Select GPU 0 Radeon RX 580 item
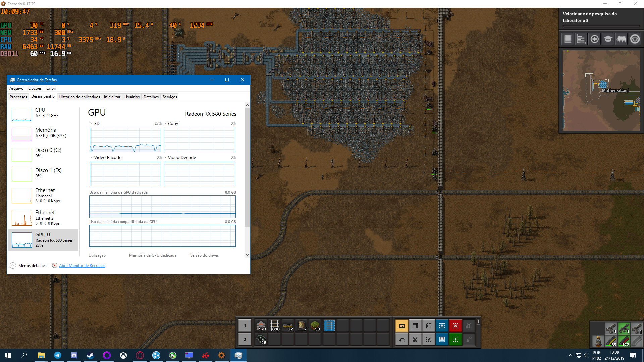Image resolution: width=644 pixels, height=362 pixels. (x=43, y=240)
